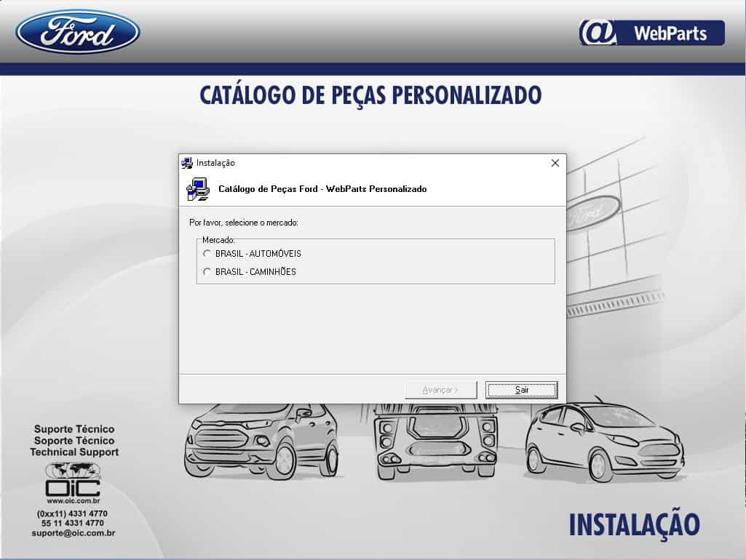746x560 pixels.
Task: Click the suporte@oic.com.br email address
Action: (x=74, y=533)
